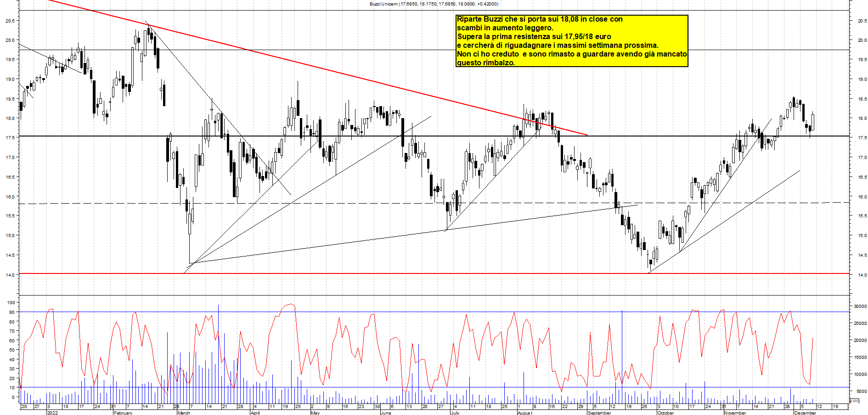868x415 pixels.
Task: Select the annotation line 'questo rimbalzo.'
Action: [486, 63]
